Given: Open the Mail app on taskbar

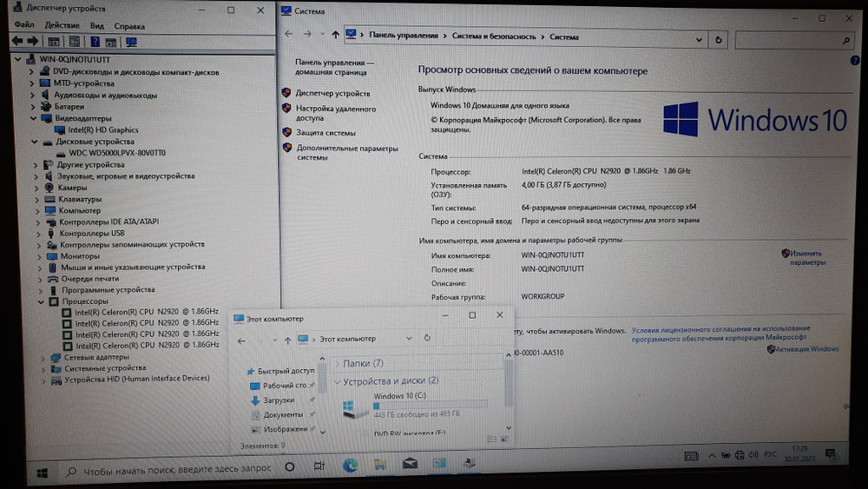Looking at the screenshot, I should click(x=410, y=464).
